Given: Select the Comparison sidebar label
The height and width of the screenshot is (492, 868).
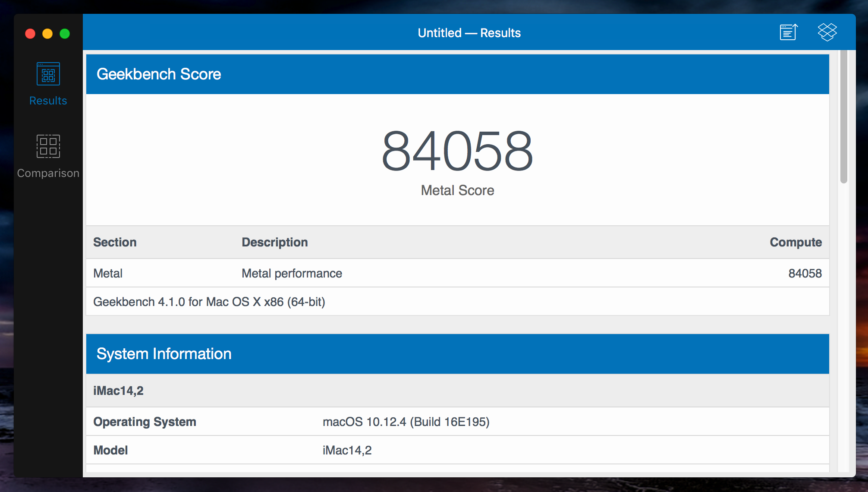Looking at the screenshot, I should click(48, 173).
